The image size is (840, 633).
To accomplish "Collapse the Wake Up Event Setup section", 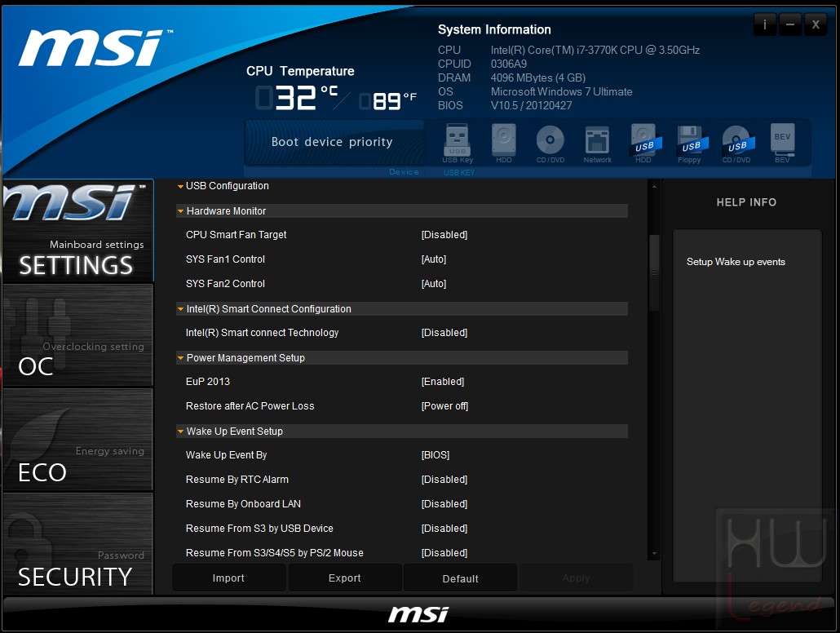I will pyautogui.click(x=180, y=432).
